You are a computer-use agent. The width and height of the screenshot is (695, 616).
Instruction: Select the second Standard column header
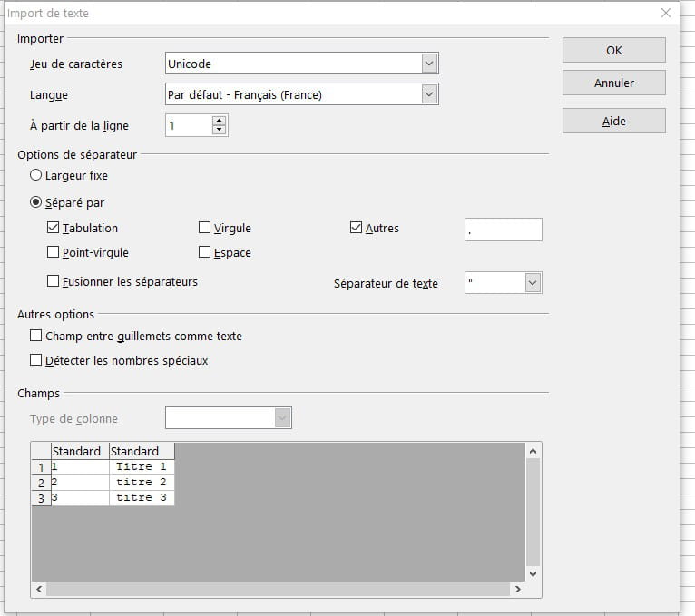(x=142, y=451)
